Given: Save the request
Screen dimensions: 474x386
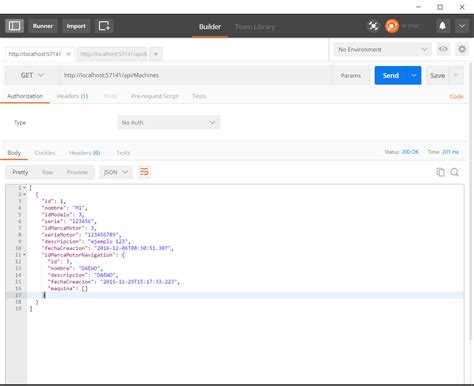Looking at the screenshot, I should (437, 76).
